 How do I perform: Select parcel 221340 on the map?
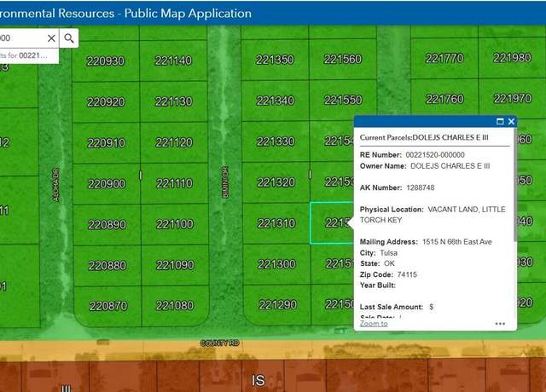point(275,101)
